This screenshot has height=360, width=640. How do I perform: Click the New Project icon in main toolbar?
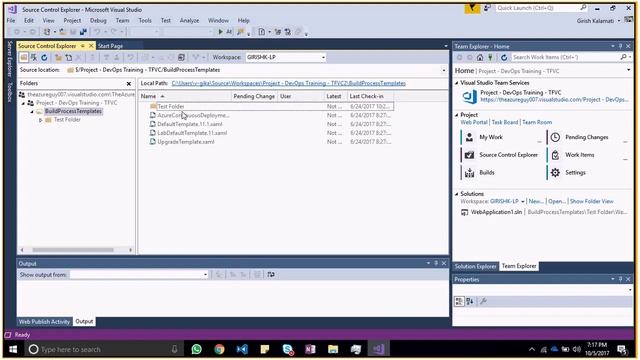pyautogui.click(x=47, y=31)
